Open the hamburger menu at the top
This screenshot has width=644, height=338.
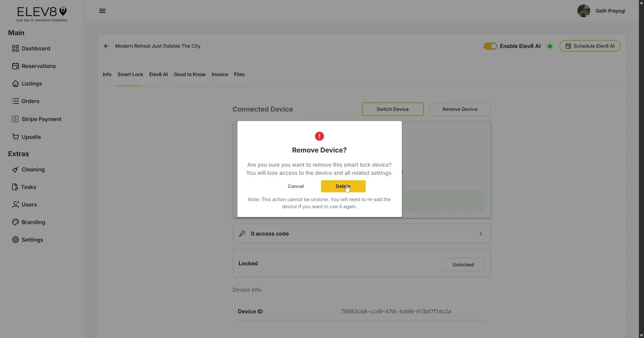[x=102, y=11]
